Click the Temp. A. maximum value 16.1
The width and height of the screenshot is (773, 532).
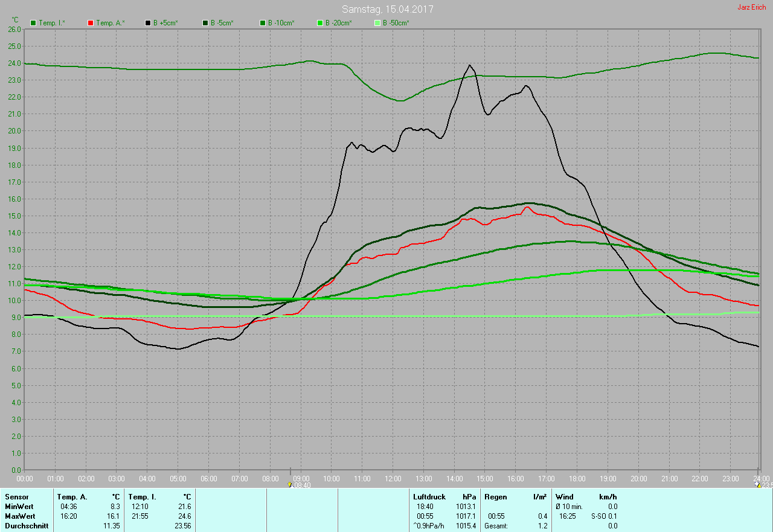pyautogui.click(x=114, y=516)
